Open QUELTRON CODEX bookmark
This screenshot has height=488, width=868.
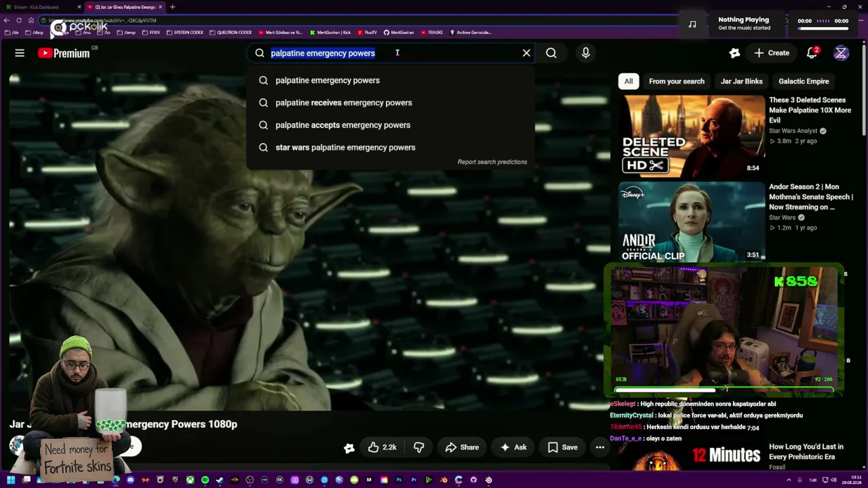coord(231,32)
